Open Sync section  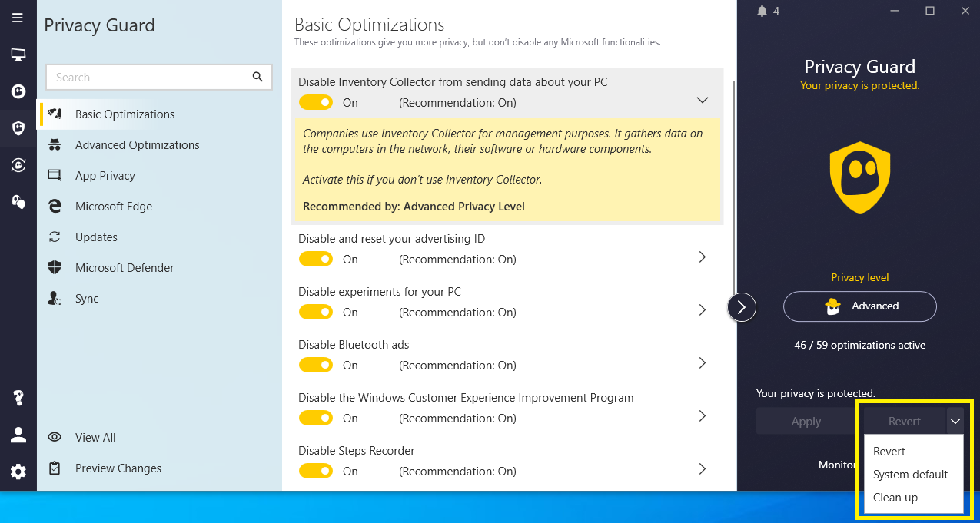tap(159, 298)
